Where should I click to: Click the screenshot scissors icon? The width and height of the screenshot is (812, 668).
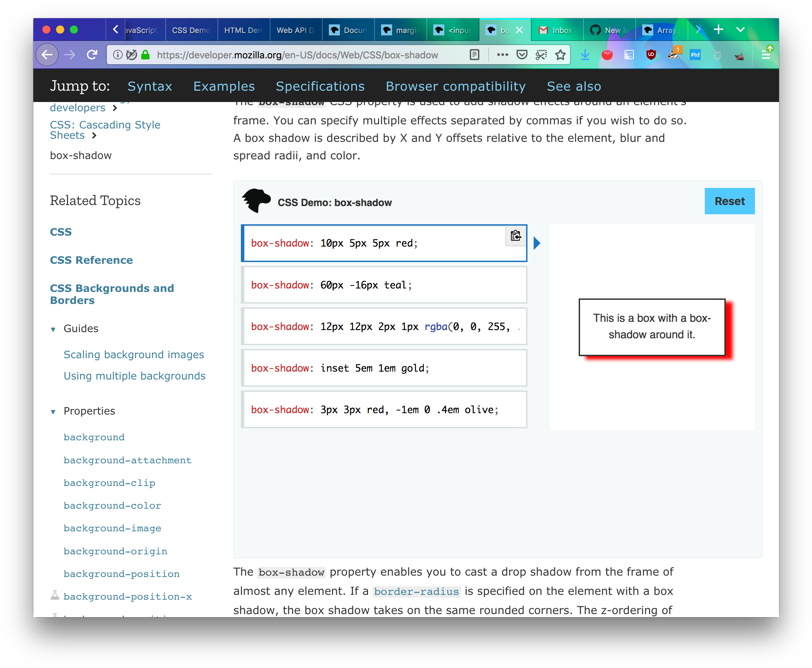pos(541,55)
